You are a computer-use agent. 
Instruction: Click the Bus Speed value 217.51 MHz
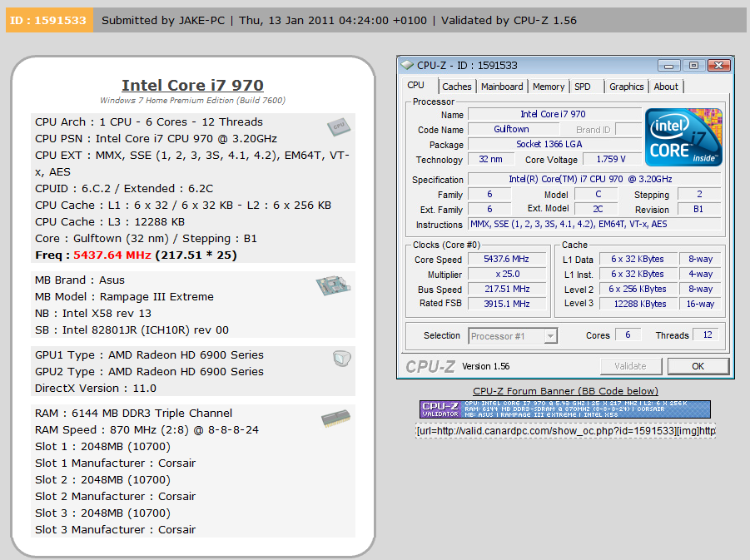pos(507,289)
